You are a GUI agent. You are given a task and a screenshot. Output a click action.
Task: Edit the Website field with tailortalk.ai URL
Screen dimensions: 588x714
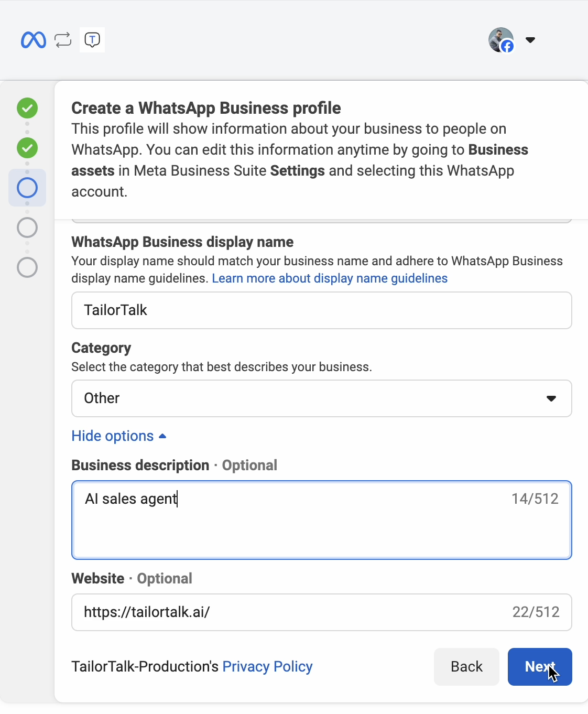(322, 612)
